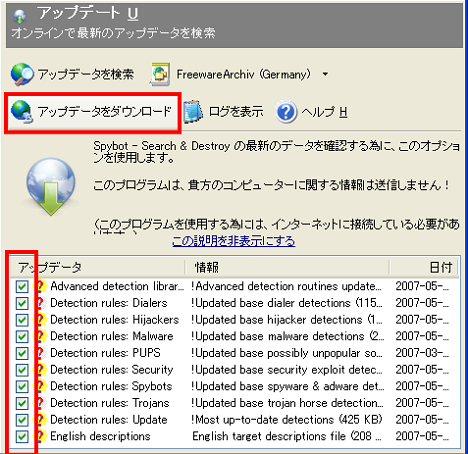Click the search for updates globe icon

click(22, 74)
